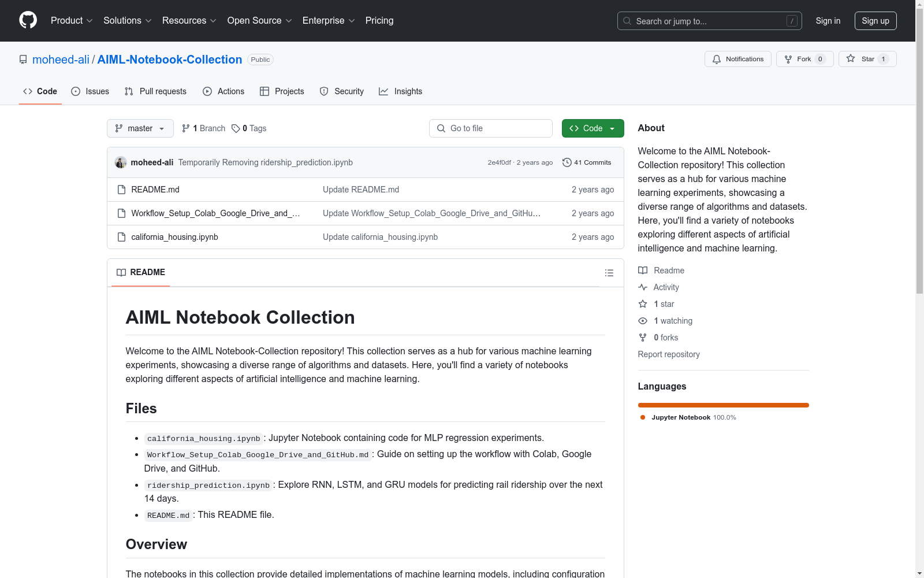This screenshot has height=578, width=924.
Task: Open commit 2e4f0df link
Action: 499,162
